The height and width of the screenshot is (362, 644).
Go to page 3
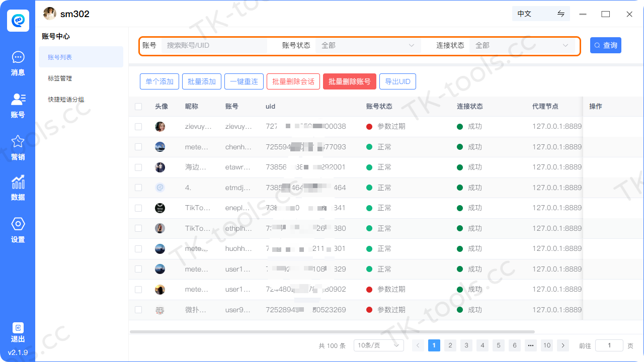click(466, 345)
